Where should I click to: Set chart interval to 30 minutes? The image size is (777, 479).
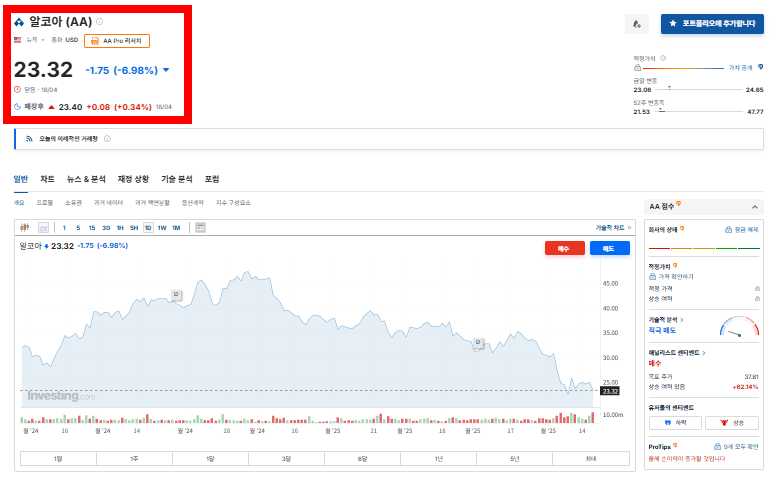coord(106,228)
